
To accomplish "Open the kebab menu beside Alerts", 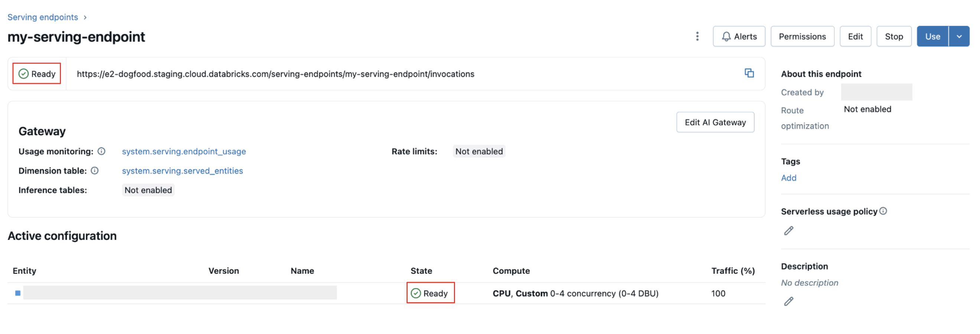I will 698,36.
